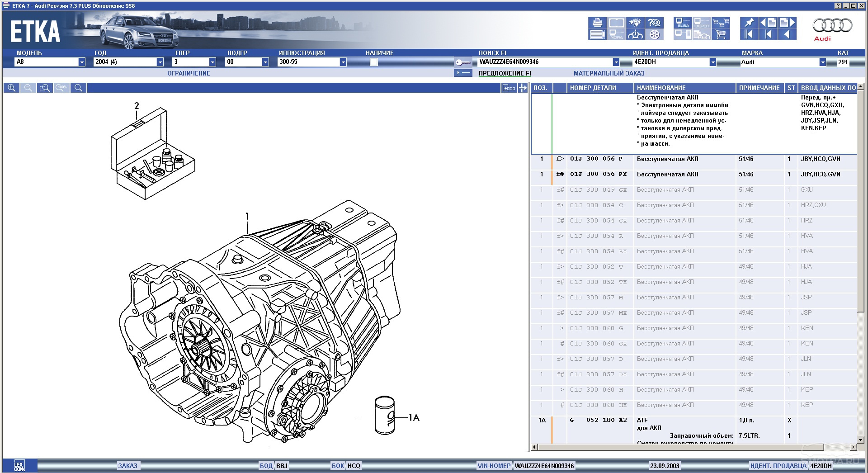Click the plain magnifier icon in illustration toolbar
868x473 pixels.
(78, 88)
